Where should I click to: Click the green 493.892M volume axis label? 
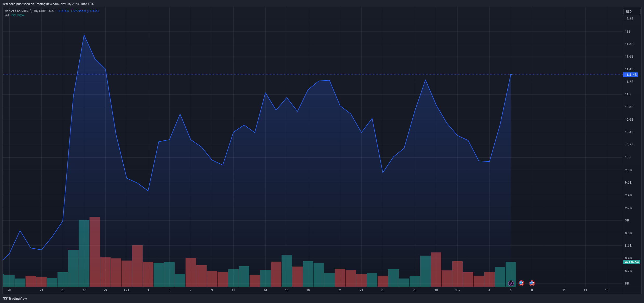tap(632, 262)
